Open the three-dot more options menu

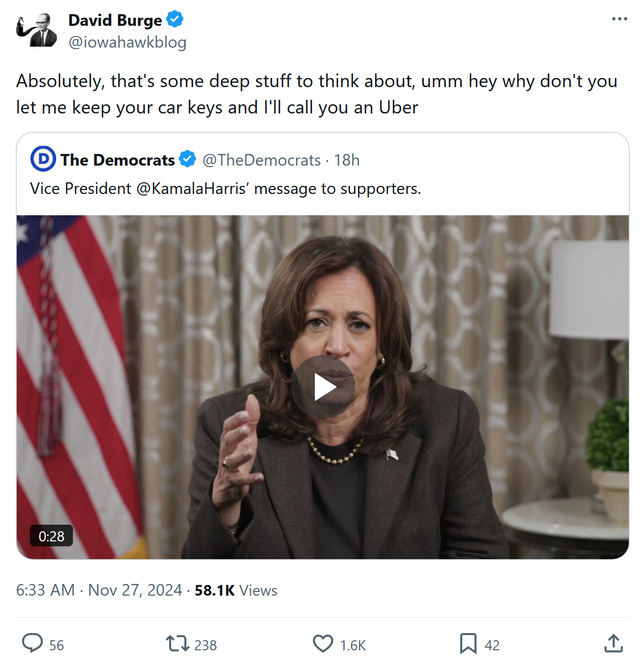(x=619, y=19)
